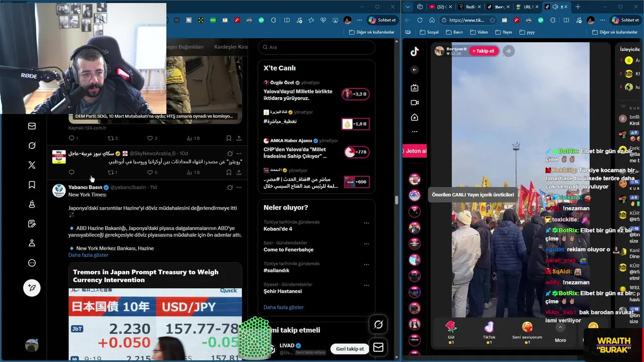Open Profile person icon in X sidebar
644x362 pixels.
click(32, 243)
